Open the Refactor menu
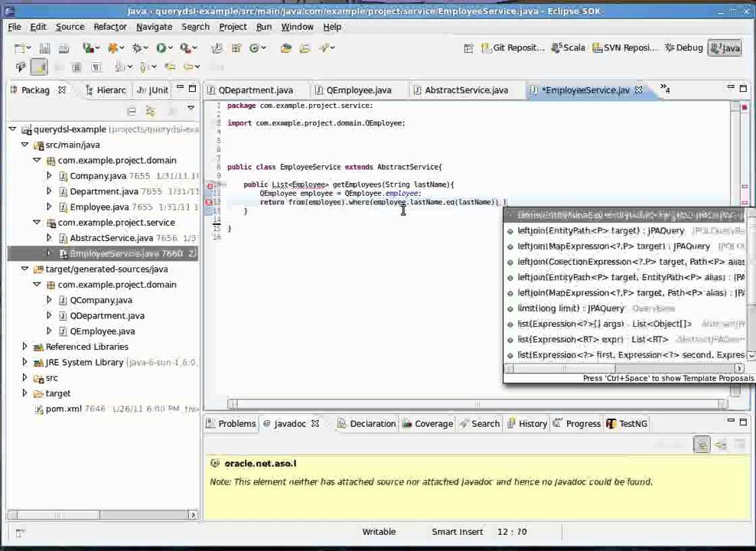The width and height of the screenshot is (756, 551). (110, 27)
